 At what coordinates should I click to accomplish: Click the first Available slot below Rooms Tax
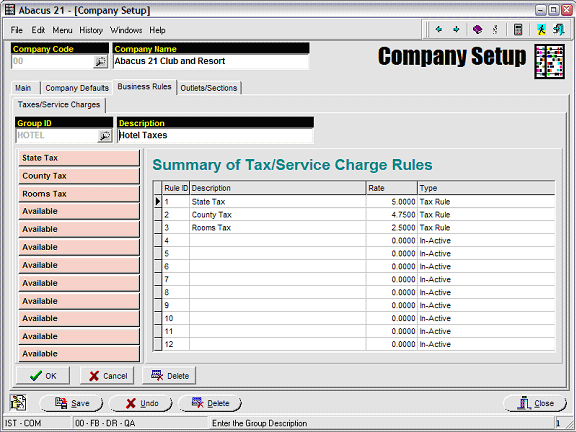(x=79, y=211)
